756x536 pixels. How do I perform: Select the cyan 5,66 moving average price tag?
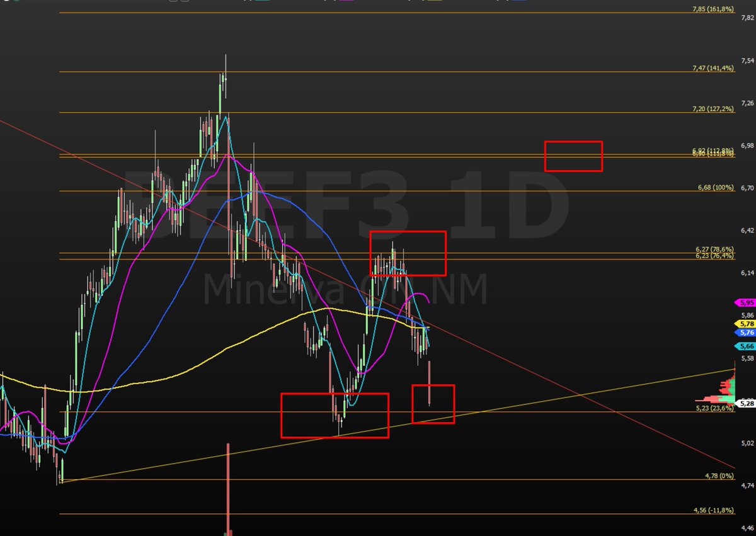745,346
